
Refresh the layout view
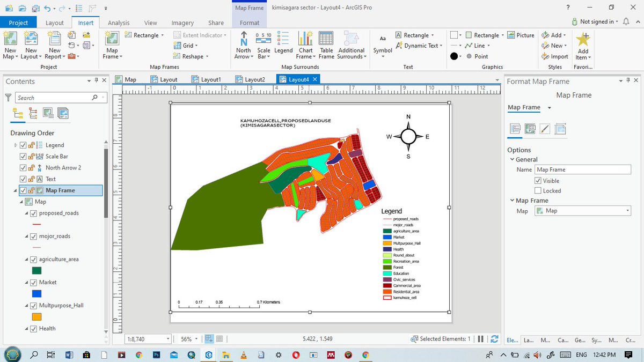coord(494,339)
